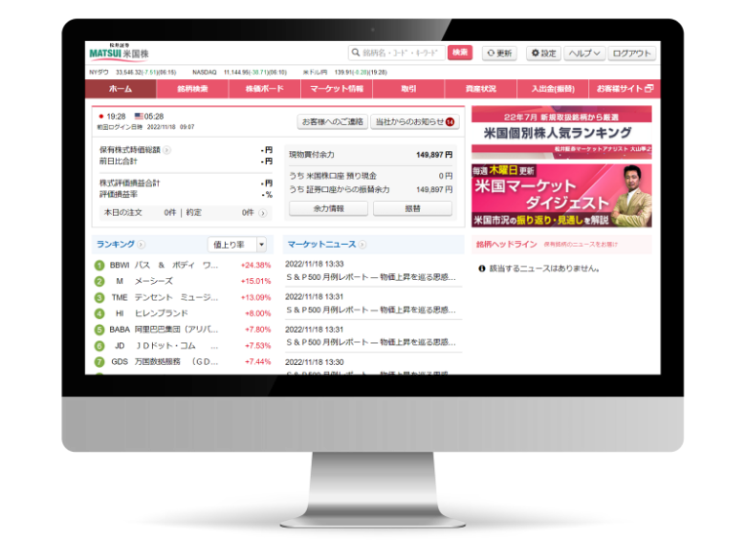
Task: Open the 入出金(振替) tab
Action: [553, 89]
